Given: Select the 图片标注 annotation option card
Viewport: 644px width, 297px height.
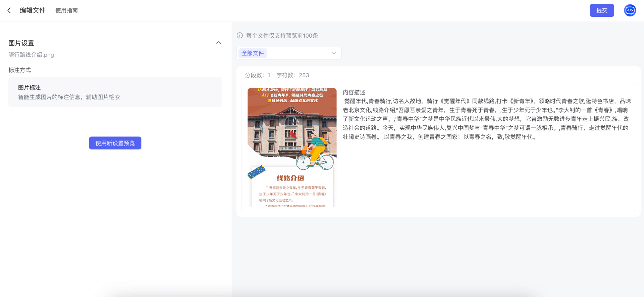Looking at the screenshot, I should (115, 92).
